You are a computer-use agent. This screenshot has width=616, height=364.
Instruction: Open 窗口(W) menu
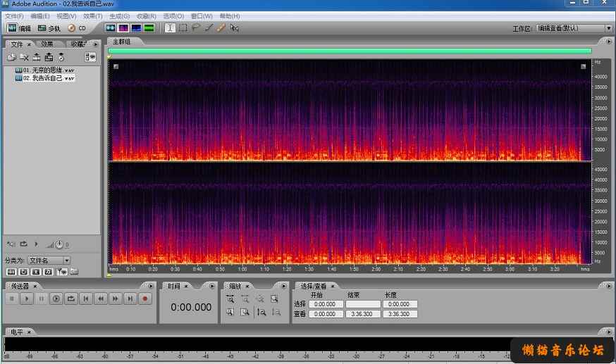202,16
